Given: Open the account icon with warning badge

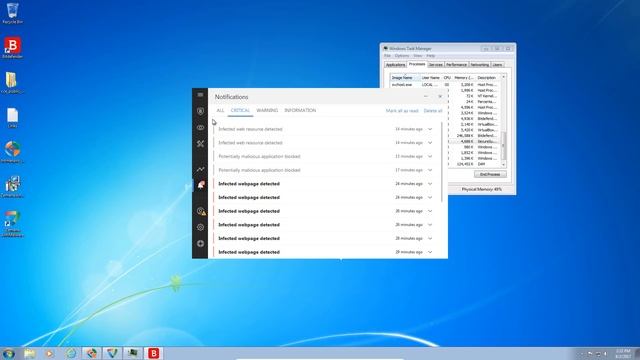Looking at the screenshot, I should click(201, 211).
